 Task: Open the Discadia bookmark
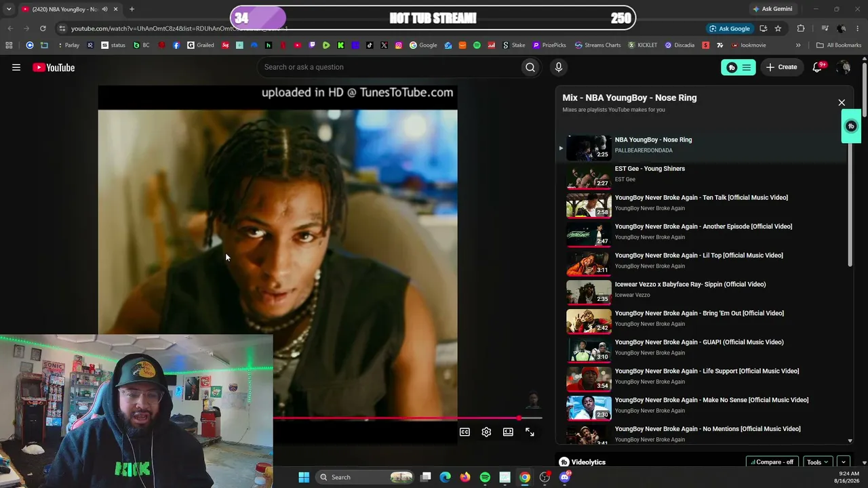pyautogui.click(x=679, y=45)
